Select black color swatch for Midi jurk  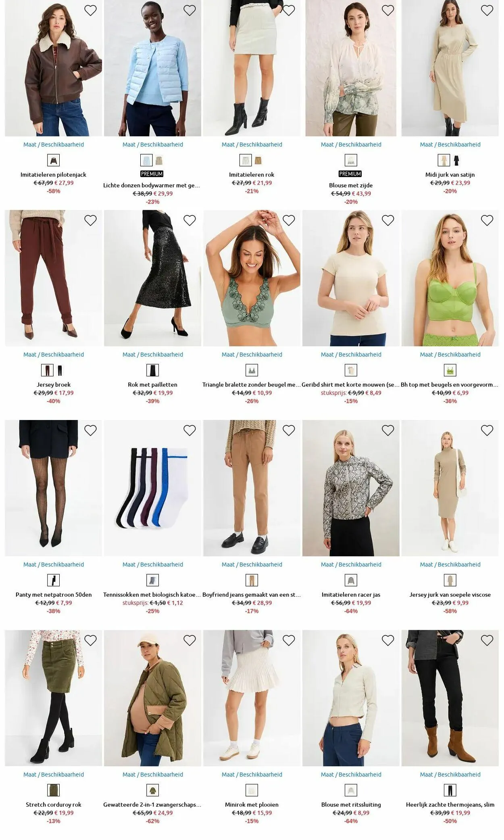click(x=456, y=161)
